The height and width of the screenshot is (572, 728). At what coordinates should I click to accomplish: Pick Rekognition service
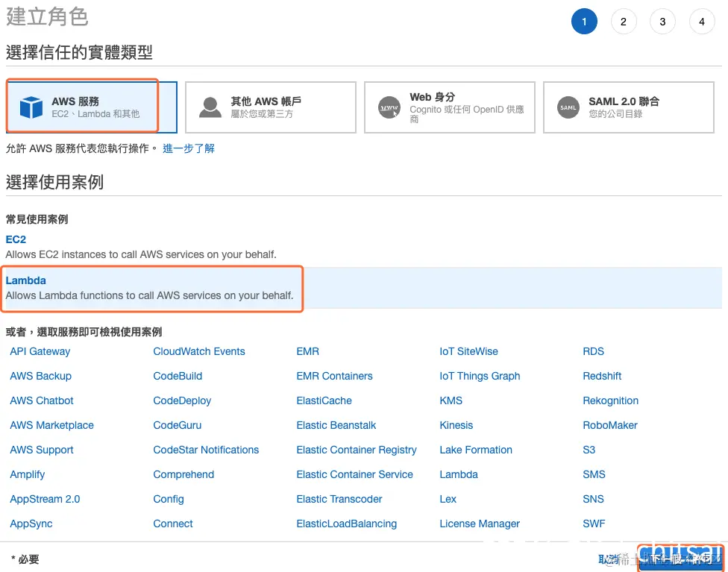pyautogui.click(x=611, y=400)
